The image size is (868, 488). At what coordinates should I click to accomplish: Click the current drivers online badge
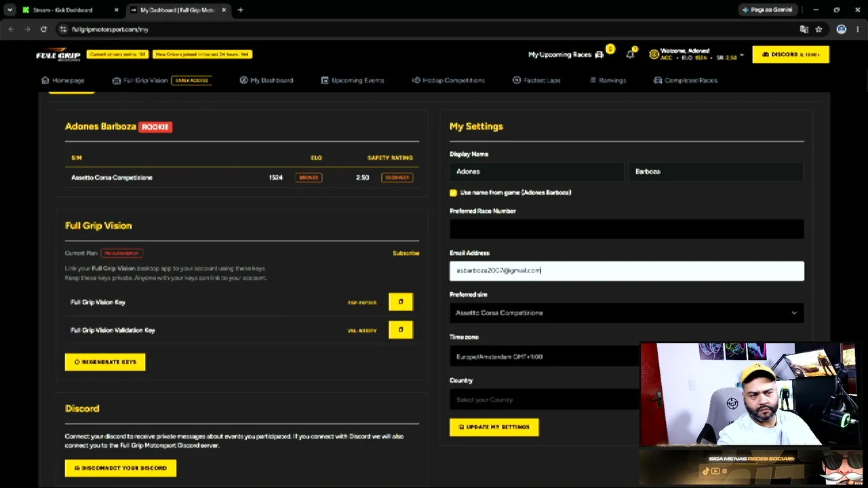[117, 54]
